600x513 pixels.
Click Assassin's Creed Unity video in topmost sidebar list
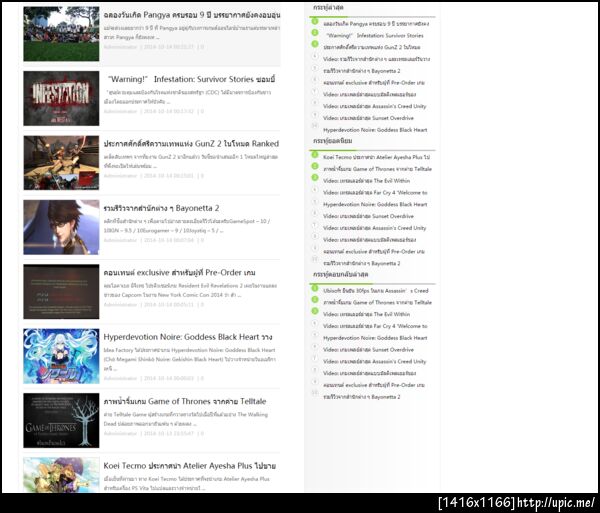(375, 106)
